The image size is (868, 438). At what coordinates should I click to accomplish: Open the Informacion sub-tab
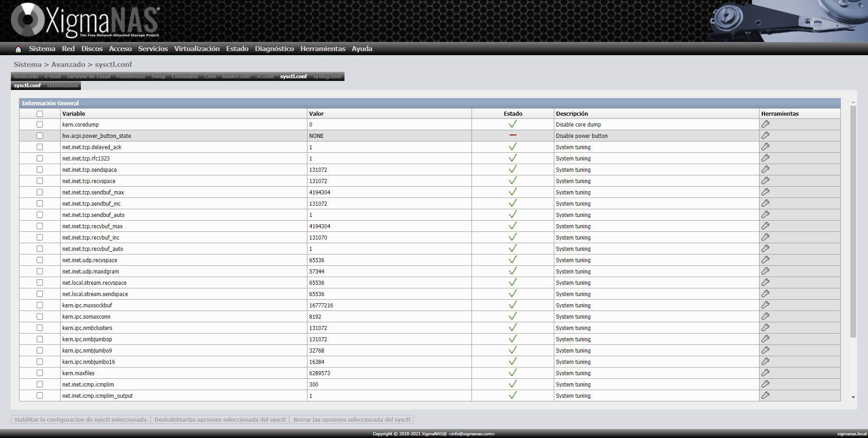[x=62, y=85]
